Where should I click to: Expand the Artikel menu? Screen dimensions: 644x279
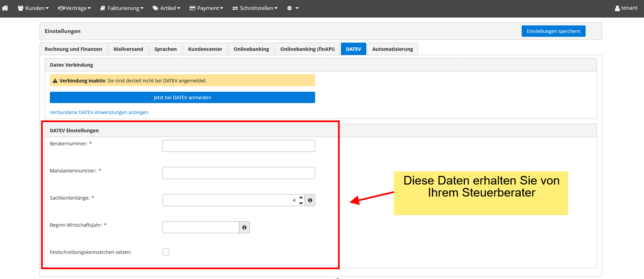(x=167, y=8)
